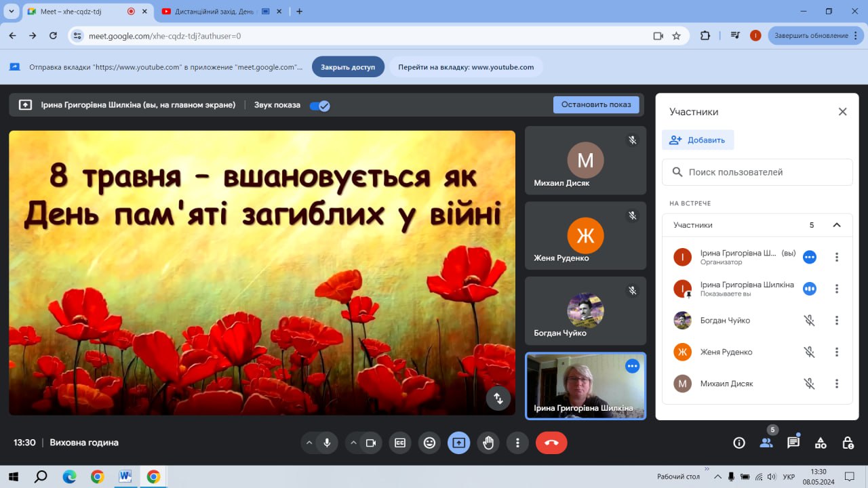Click the Поиск пользователей search field
This screenshot has width=868, height=488.
757,172
